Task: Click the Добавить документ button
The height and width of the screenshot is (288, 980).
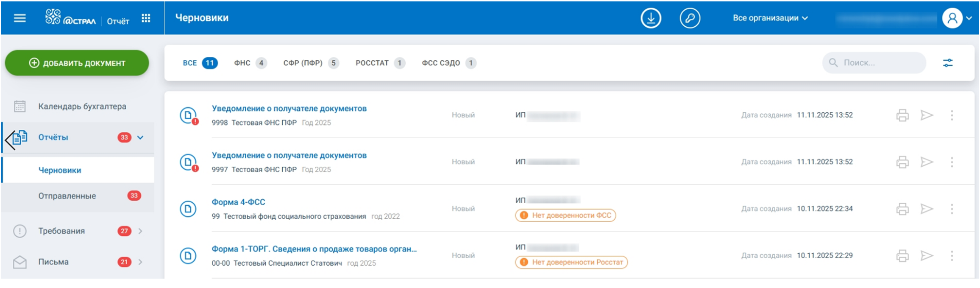Action: tap(77, 63)
